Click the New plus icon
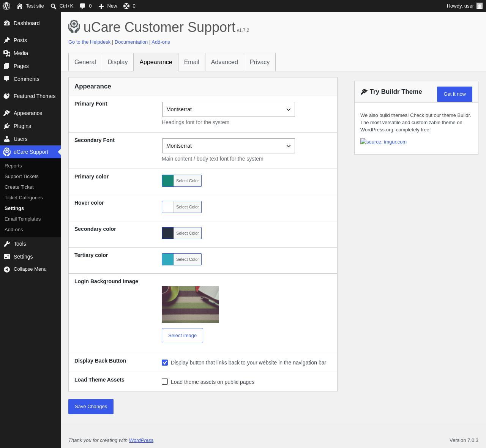The height and width of the screenshot is (448, 486). tap(101, 6)
